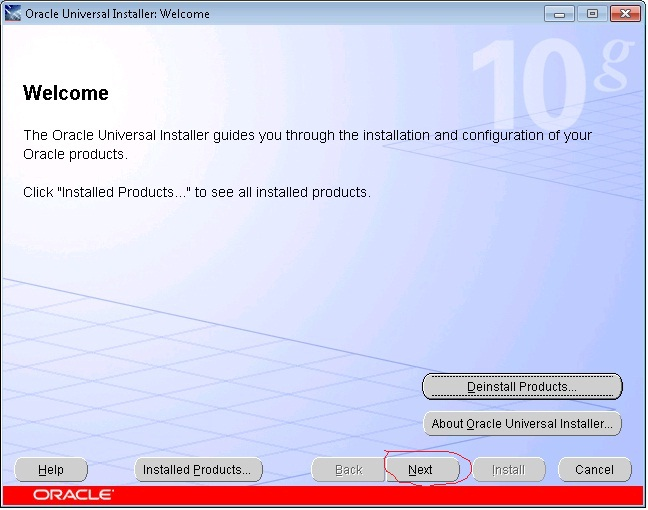The width and height of the screenshot is (648, 510).
Task: Proceed with the Next button
Action: tap(422, 470)
